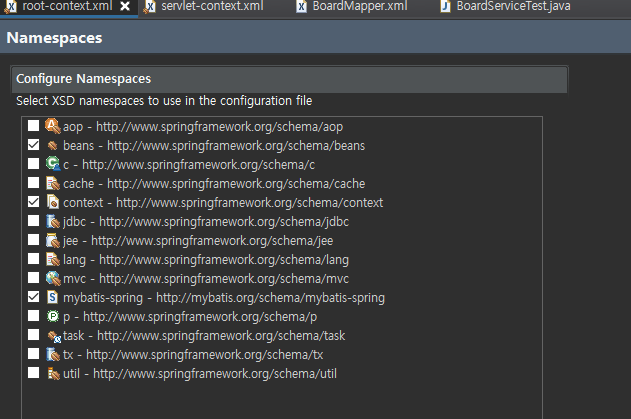
Task: Click the jee namespace icon
Action: pos(53,240)
